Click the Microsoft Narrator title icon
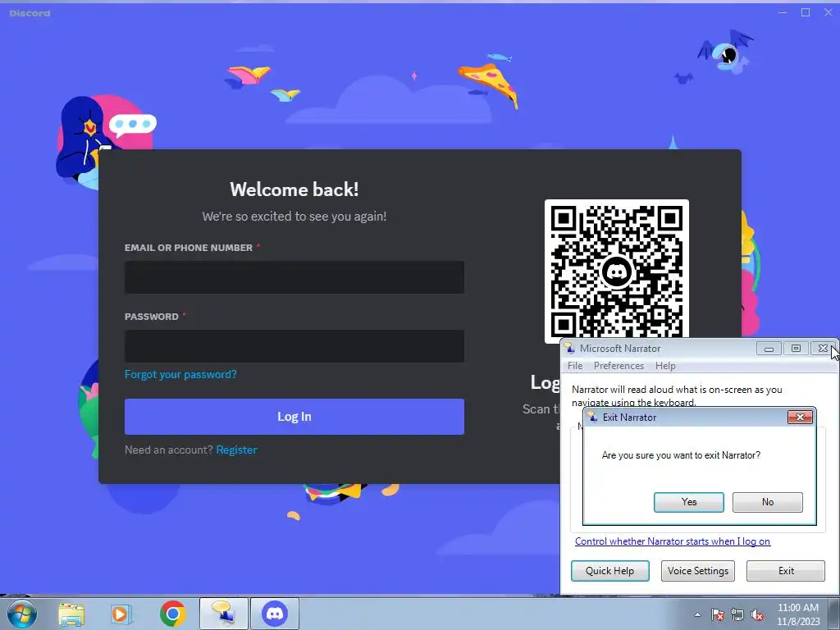Image resolution: width=840 pixels, height=630 pixels. pyautogui.click(x=570, y=348)
